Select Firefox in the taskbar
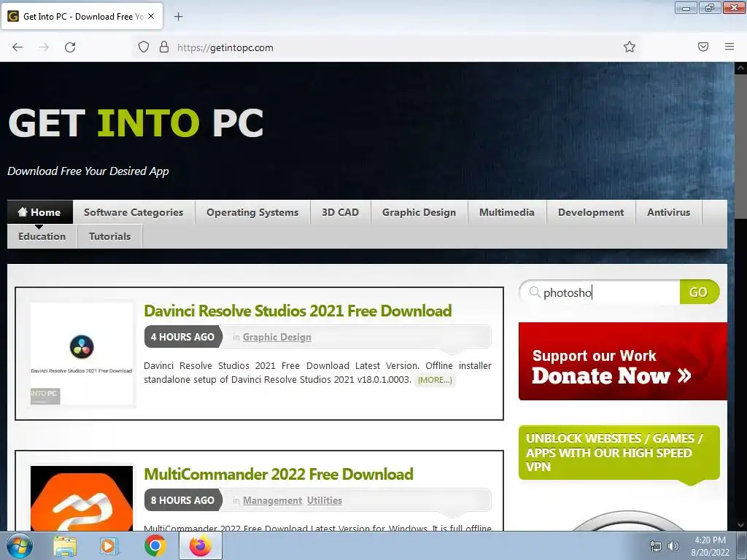747x560 pixels. click(x=200, y=546)
